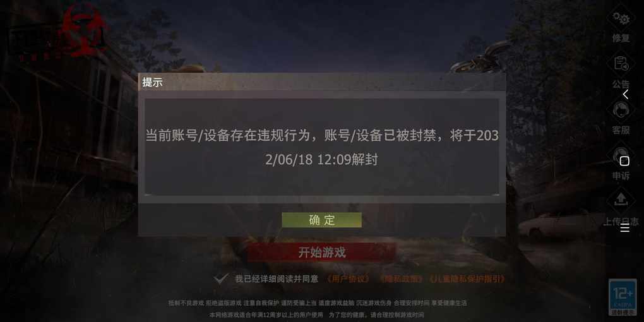This screenshot has width=644, height=322.
Task: Tap the 12+ age rating badge
Action: pos(623,297)
